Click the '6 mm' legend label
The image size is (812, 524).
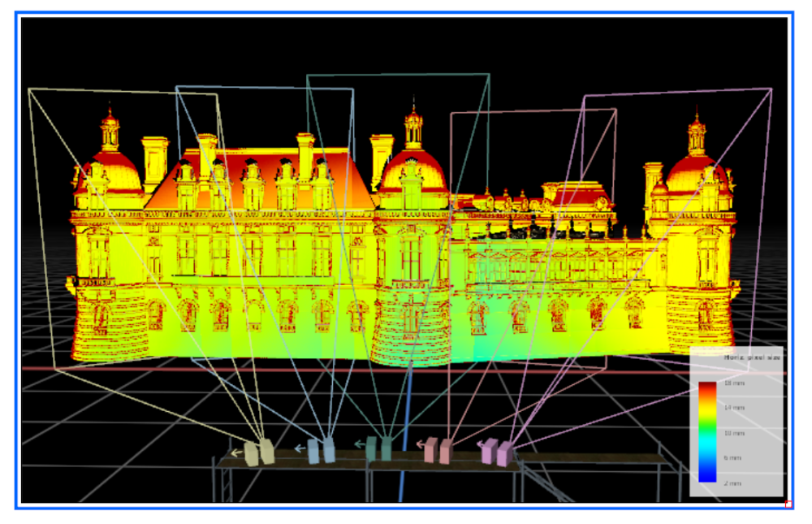(x=732, y=457)
